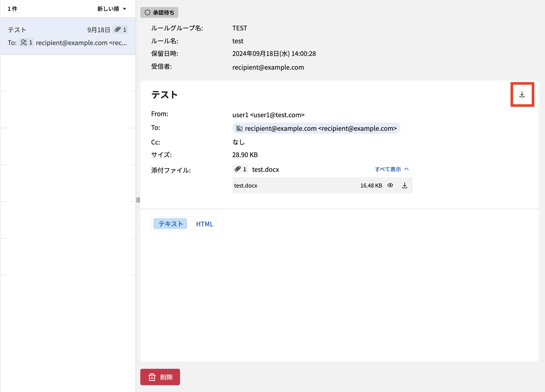
Task: Switch to the テキスト tab
Action: pos(170,224)
